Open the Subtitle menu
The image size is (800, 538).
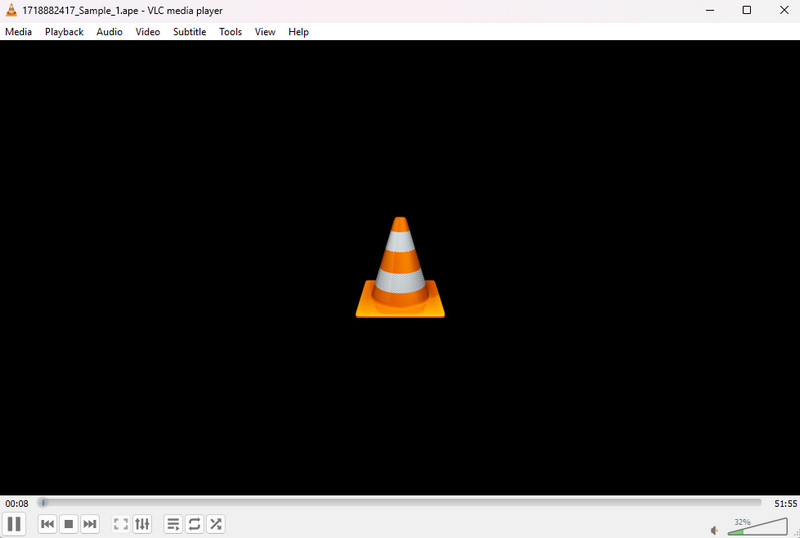click(x=190, y=32)
